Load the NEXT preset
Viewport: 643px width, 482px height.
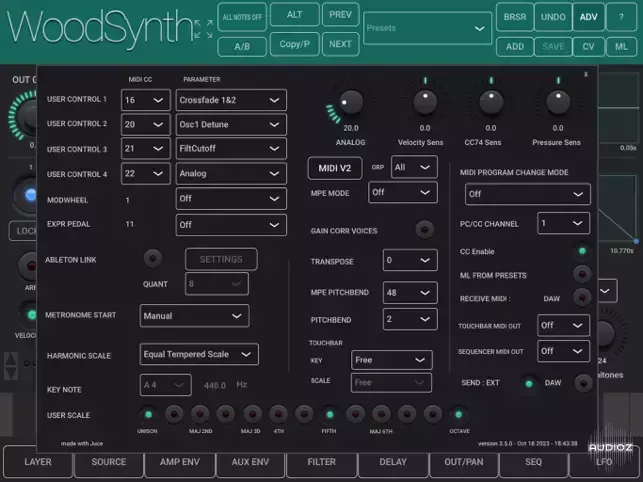[x=340, y=44]
